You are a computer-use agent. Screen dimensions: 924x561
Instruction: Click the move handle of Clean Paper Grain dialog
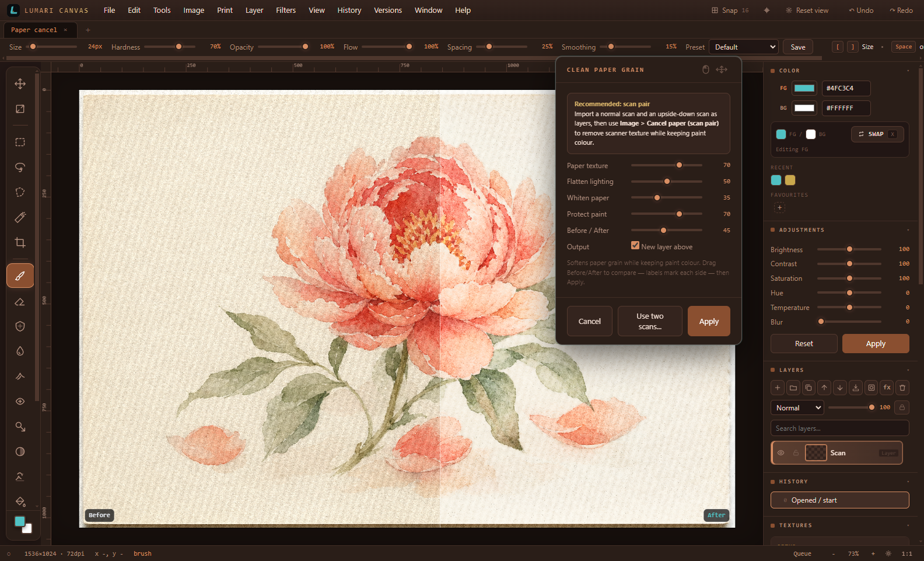(722, 69)
